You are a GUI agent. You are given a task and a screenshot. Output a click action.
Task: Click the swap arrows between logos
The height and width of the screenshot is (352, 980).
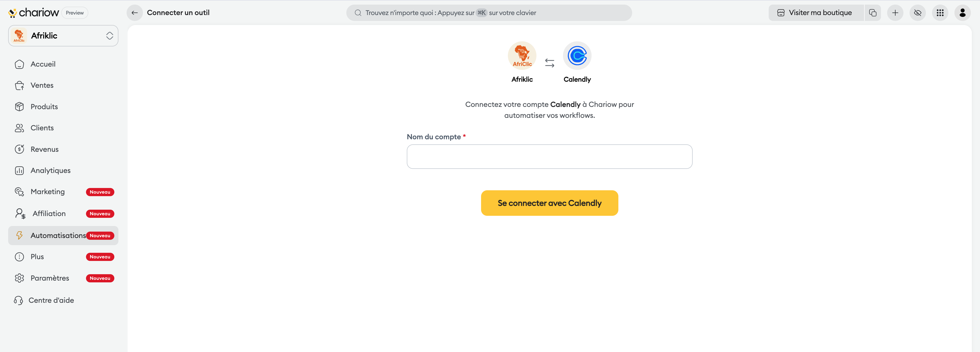point(549,63)
